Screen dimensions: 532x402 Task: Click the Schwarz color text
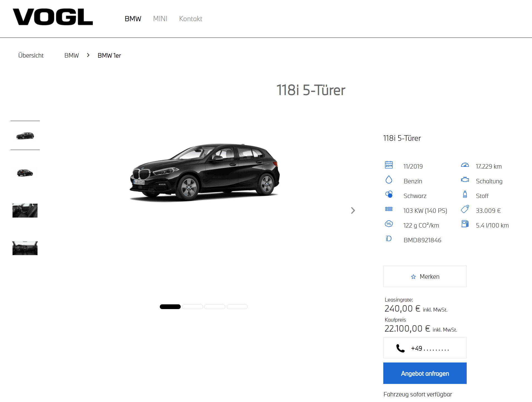[x=415, y=196]
